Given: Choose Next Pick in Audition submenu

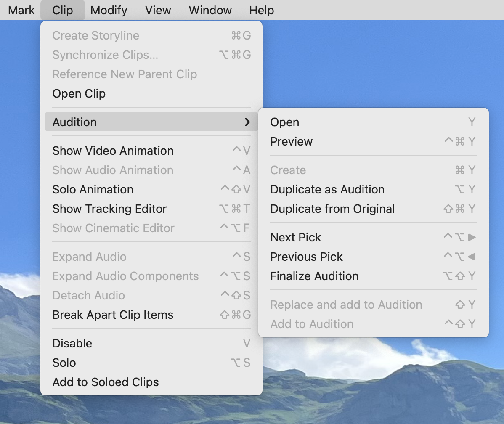Looking at the screenshot, I should (374, 237).
